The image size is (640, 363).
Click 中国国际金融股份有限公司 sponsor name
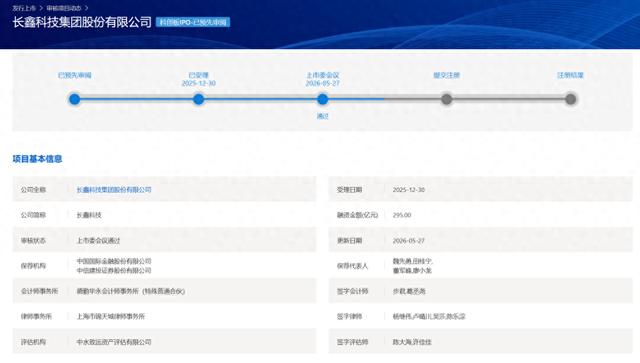[114, 261]
